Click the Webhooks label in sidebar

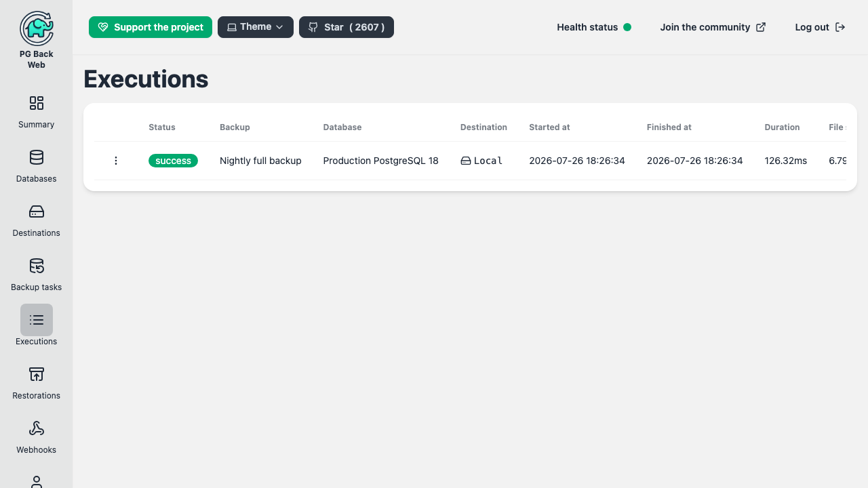point(37,450)
